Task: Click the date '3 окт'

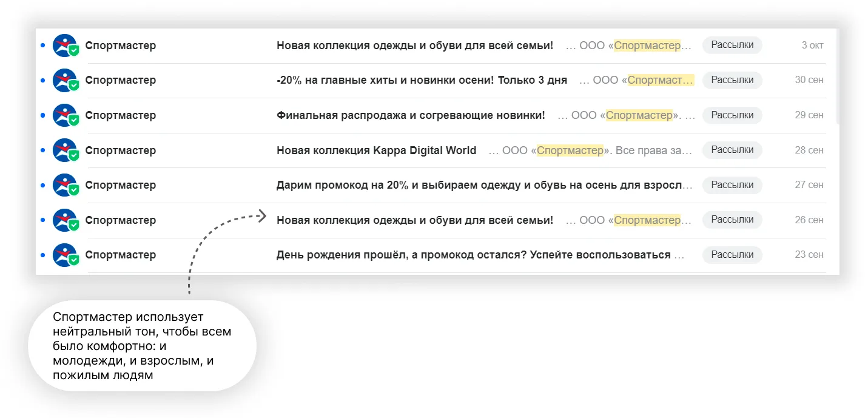Action: click(x=812, y=46)
